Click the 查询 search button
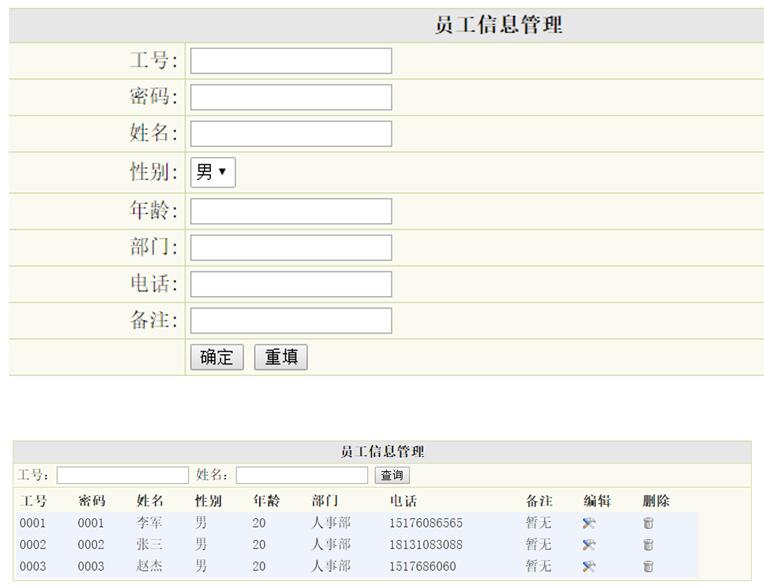The image size is (764, 588). click(392, 475)
